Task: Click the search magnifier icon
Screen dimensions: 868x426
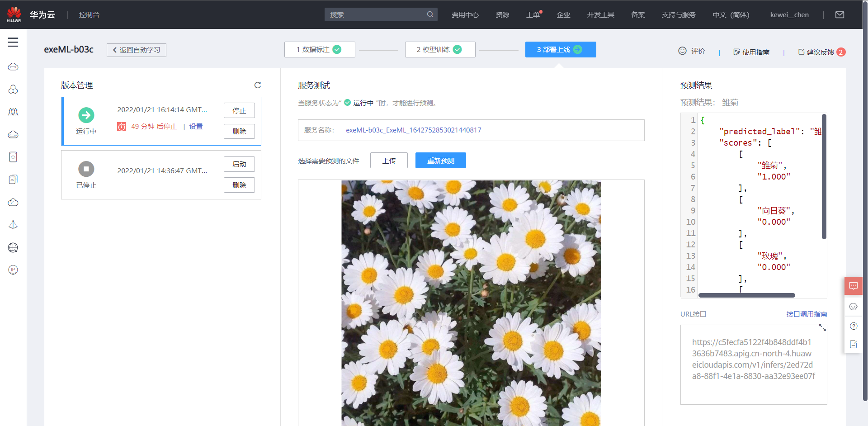Action: coord(430,14)
